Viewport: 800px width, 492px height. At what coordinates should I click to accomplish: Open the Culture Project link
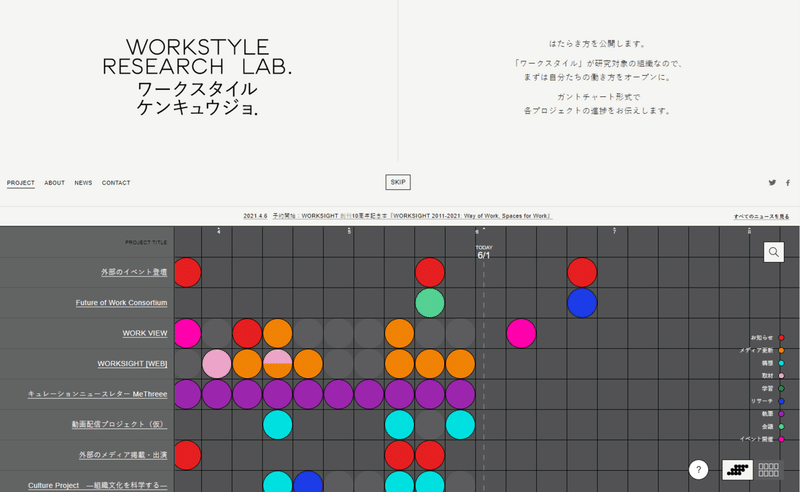(x=97, y=485)
